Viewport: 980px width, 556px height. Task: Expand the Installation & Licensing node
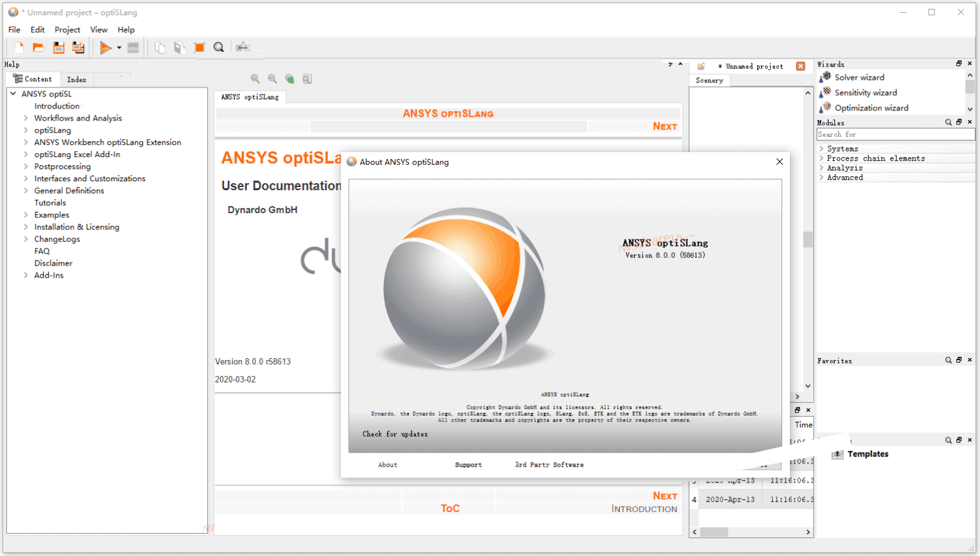coord(26,227)
